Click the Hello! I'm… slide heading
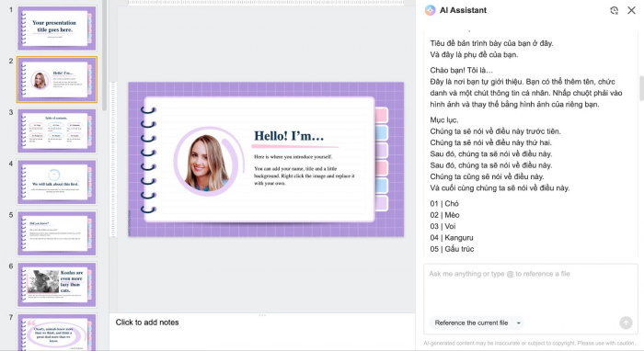This screenshot has width=644, height=351. point(289,136)
